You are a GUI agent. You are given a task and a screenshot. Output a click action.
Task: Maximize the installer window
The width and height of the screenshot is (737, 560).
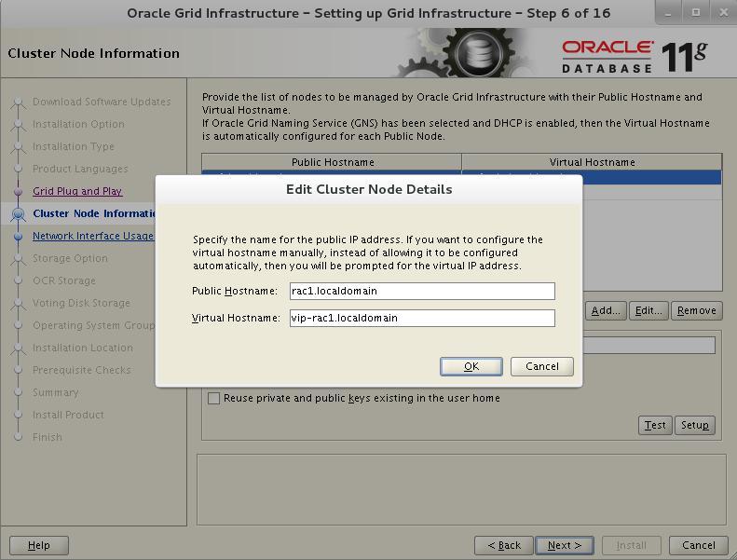click(x=696, y=13)
